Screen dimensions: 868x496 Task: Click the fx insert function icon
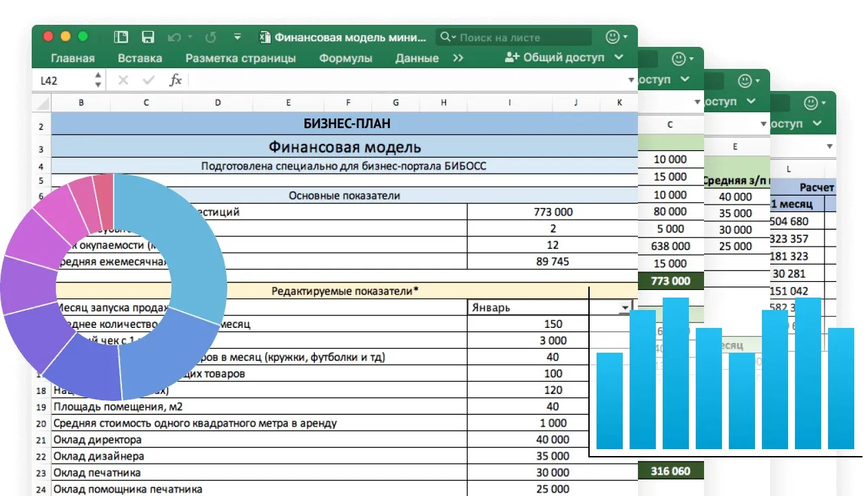click(x=176, y=80)
